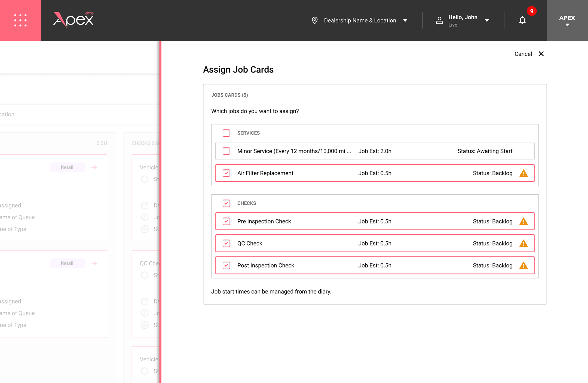This screenshot has width=588, height=383.
Task: Check the Minor Service checkbox
Action: 226,151
